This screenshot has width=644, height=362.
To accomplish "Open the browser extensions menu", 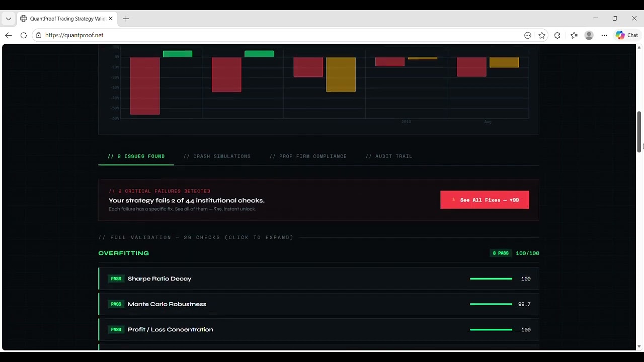I will pos(557,35).
